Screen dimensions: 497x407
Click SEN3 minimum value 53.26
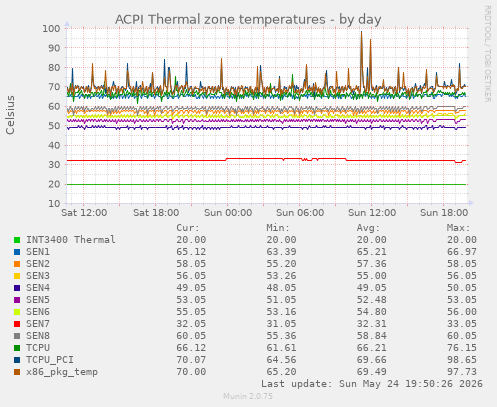[x=281, y=276]
